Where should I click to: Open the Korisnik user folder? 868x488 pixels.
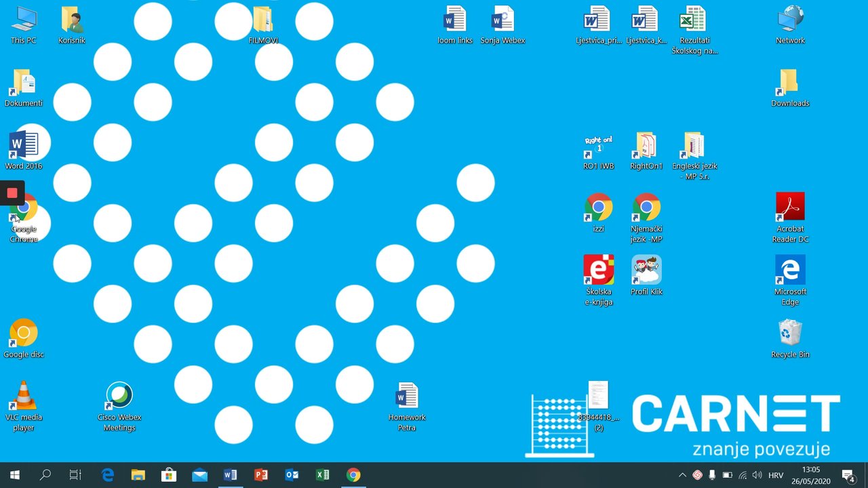[x=72, y=25]
